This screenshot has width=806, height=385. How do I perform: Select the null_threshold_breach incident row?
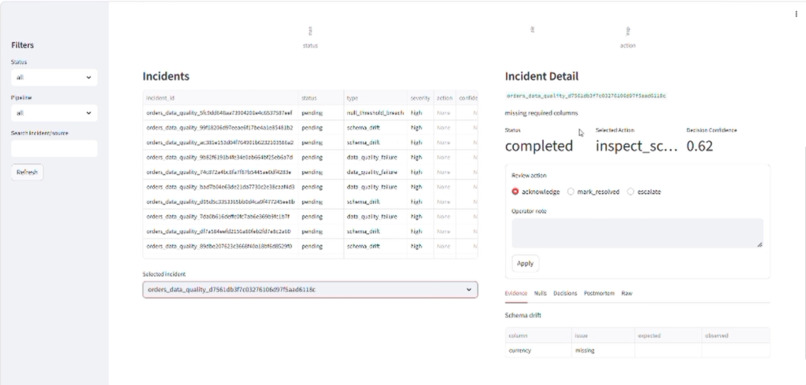point(310,113)
